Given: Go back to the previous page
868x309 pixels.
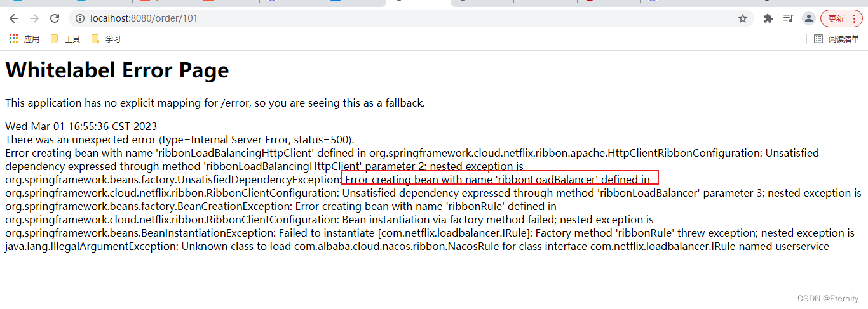Looking at the screenshot, I should [14, 18].
